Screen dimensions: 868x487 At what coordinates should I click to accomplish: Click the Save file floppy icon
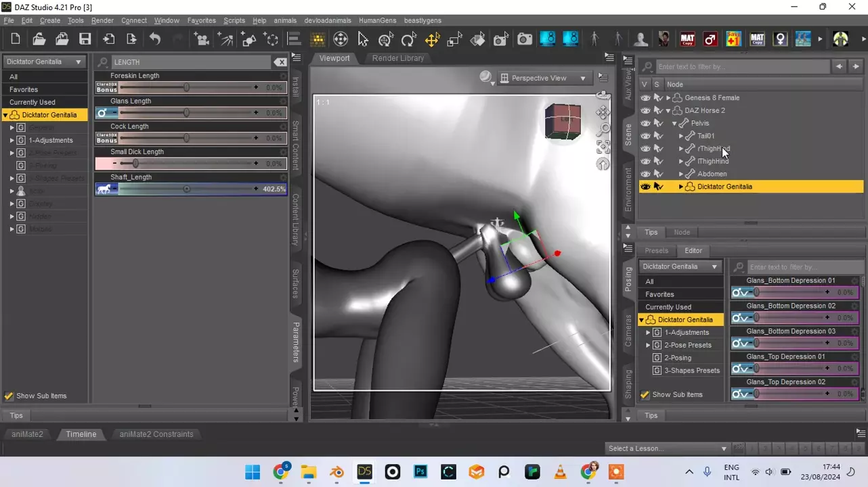point(85,39)
